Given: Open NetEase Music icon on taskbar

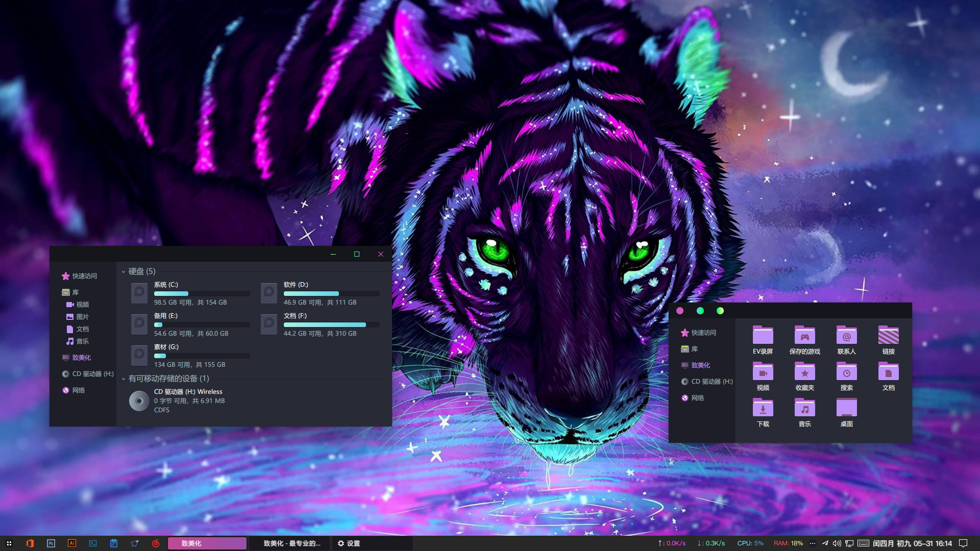Looking at the screenshot, I should [x=156, y=543].
